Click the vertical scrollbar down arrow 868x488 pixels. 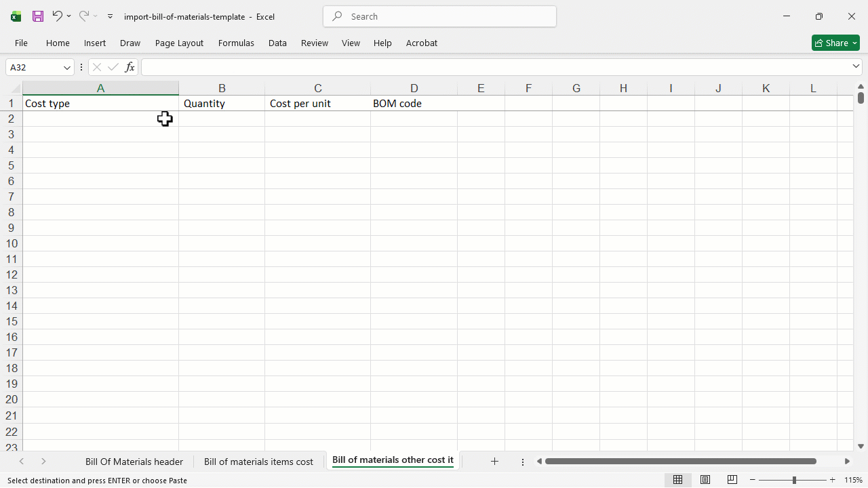click(x=861, y=446)
